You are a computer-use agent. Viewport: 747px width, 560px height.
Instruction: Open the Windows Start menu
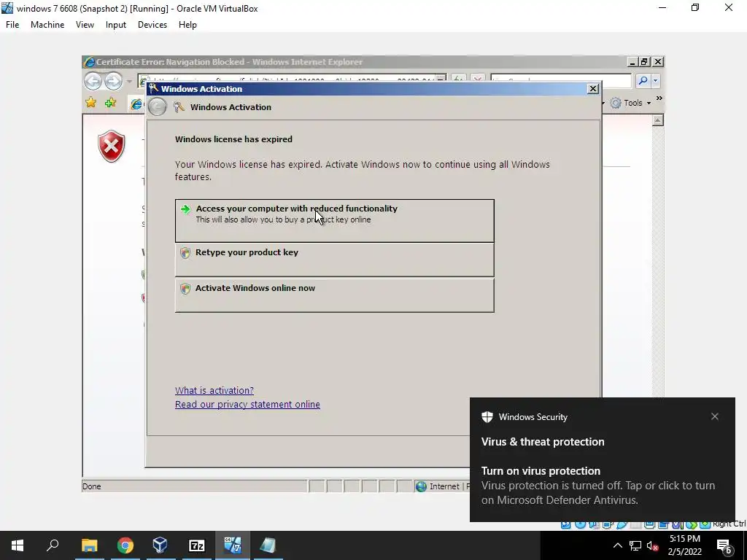pos(18,545)
